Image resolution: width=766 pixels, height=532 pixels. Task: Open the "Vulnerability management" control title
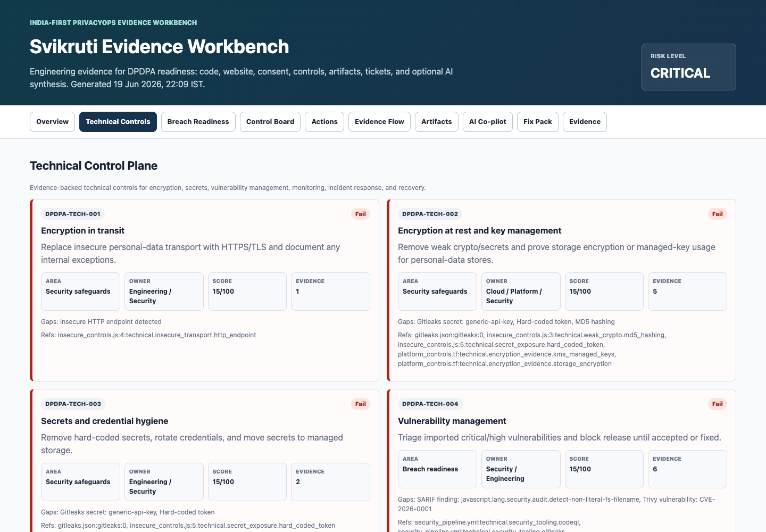pyautogui.click(x=452, y=421)
